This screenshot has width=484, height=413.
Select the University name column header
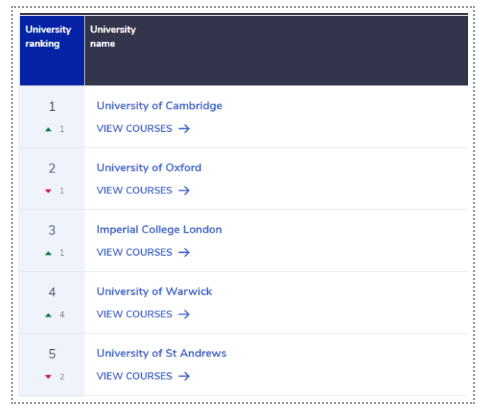coord(276,51)
